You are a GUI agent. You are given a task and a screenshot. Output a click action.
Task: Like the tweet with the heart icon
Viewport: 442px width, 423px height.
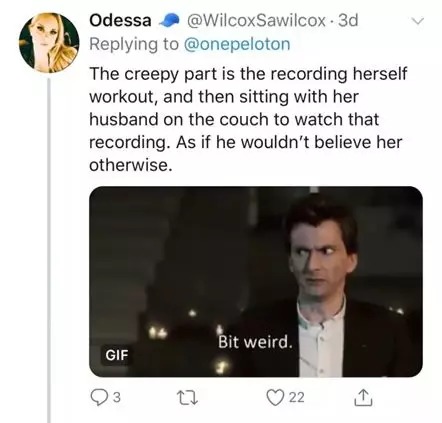tap(275, 397)
